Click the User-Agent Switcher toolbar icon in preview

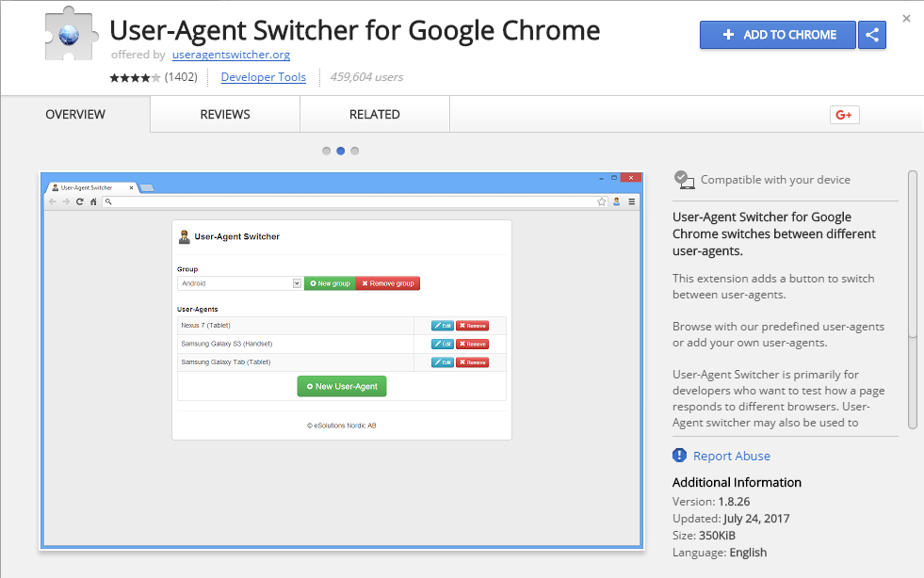click(616, 201)
